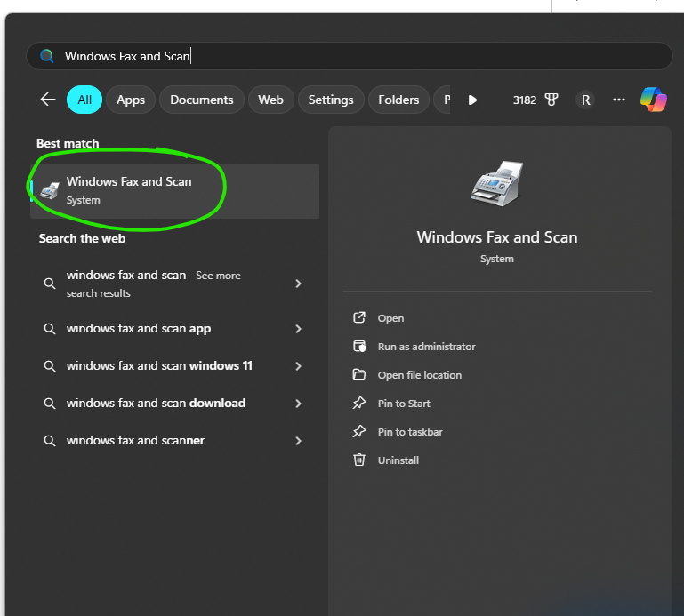The image size is (684, 616).
Task: Switch to the Web filter tab
Action: coord(270,100)
